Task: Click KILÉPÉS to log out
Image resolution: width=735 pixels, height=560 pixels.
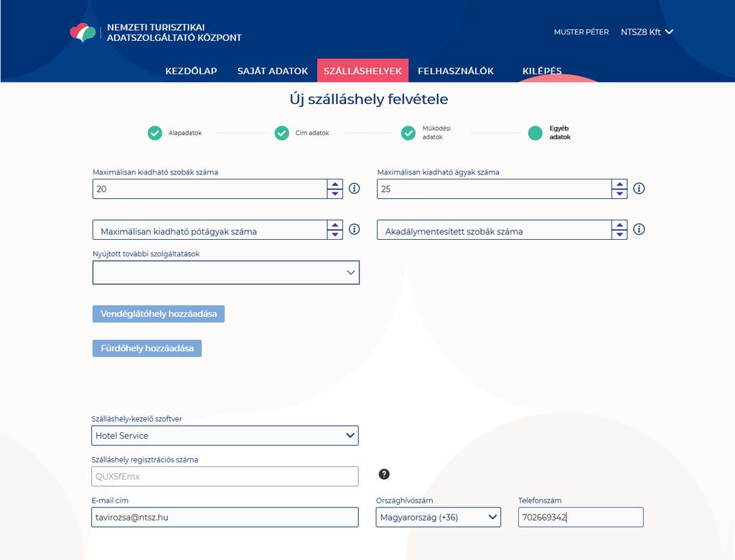Action: tap(542, 71)
